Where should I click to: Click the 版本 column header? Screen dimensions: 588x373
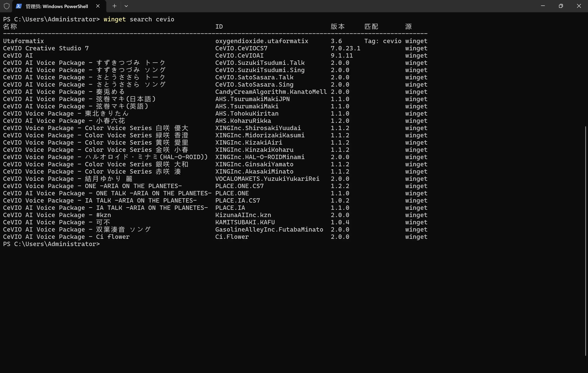click(x=338, y=26)
